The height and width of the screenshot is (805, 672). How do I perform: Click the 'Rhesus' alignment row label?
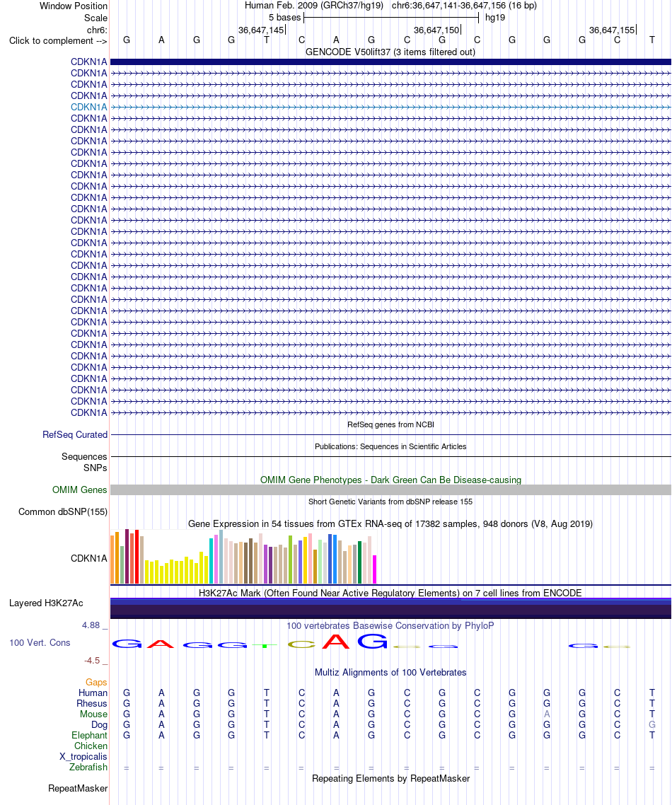click(92, 703)
